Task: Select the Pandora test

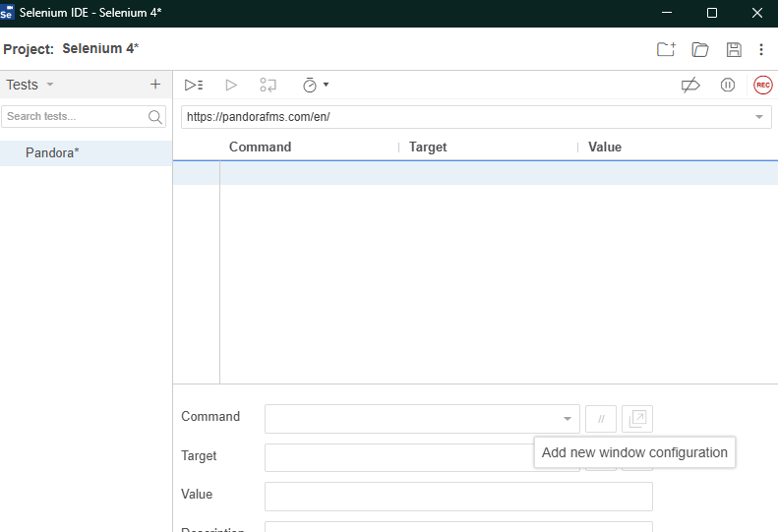Action: pyautogui.click(x=86, y=152)
